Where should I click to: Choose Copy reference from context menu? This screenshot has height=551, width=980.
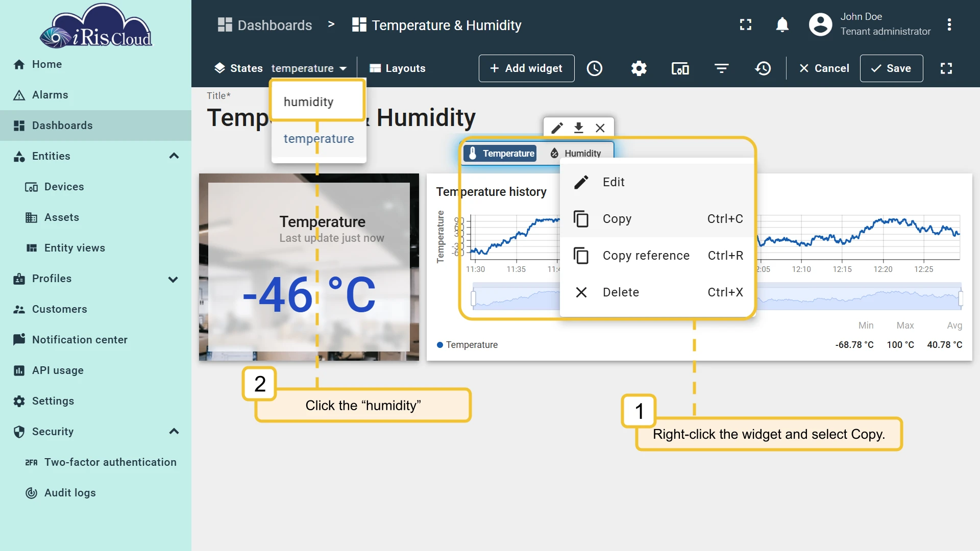pos(657,256)
